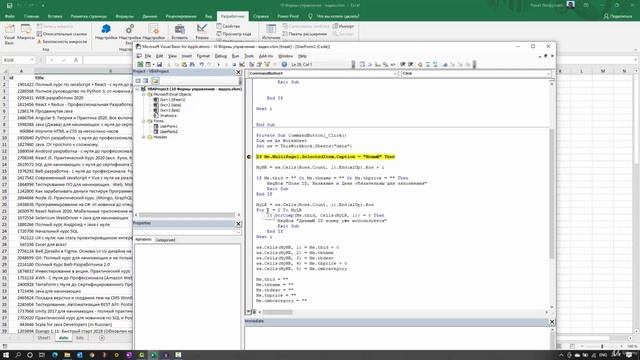Open the Данные ribbon tab in Excel

pos(149,16)
